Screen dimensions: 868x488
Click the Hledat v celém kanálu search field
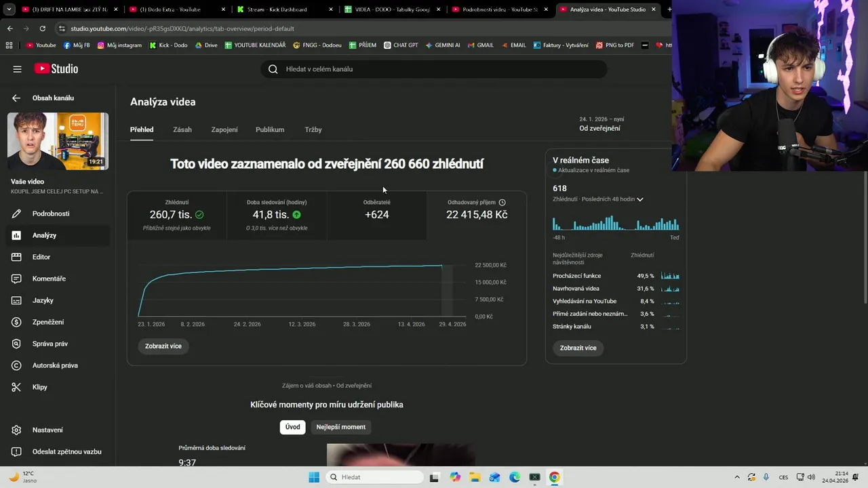click(434, 69)
